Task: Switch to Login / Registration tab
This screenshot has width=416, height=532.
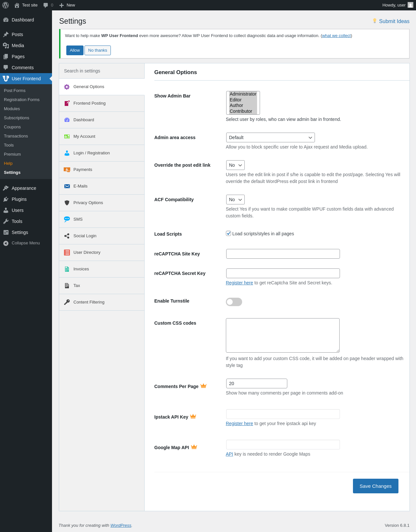Action: pos(102,153)
